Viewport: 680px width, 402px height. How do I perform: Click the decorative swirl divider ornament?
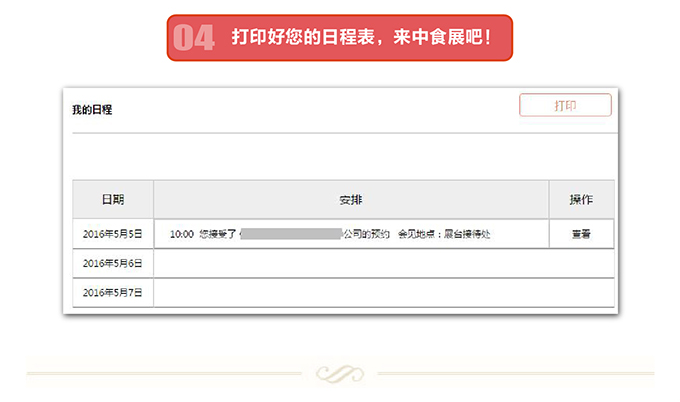[x=340, y=373]
